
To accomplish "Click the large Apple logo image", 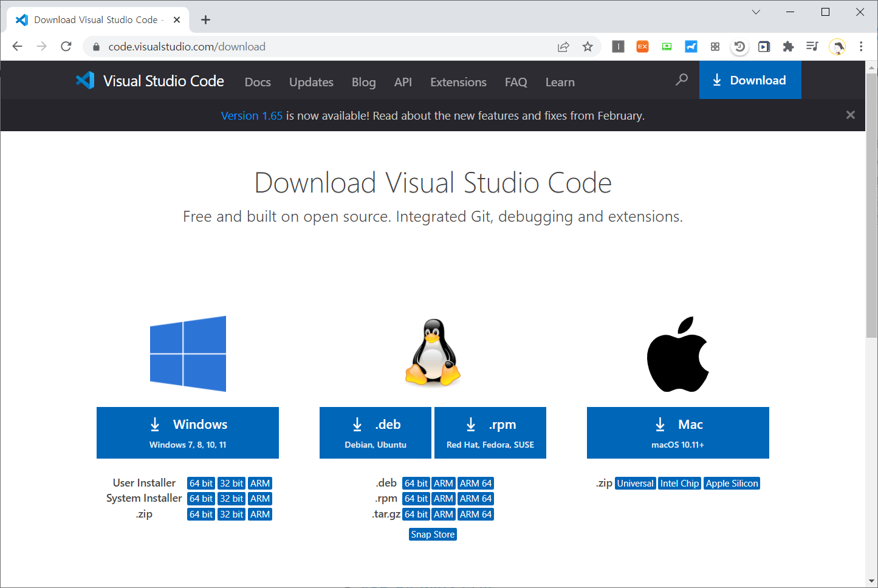I will (x=678, y=354).
